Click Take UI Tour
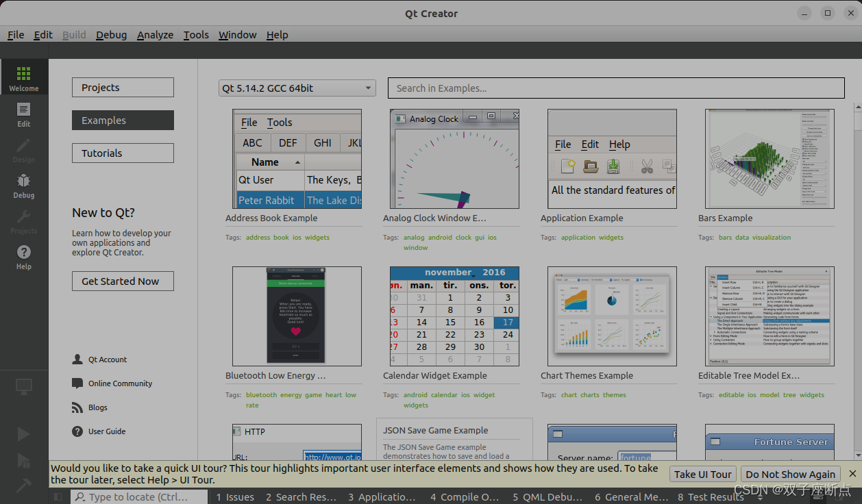Screen dimensions: 862x504 [x=702, y=475]
